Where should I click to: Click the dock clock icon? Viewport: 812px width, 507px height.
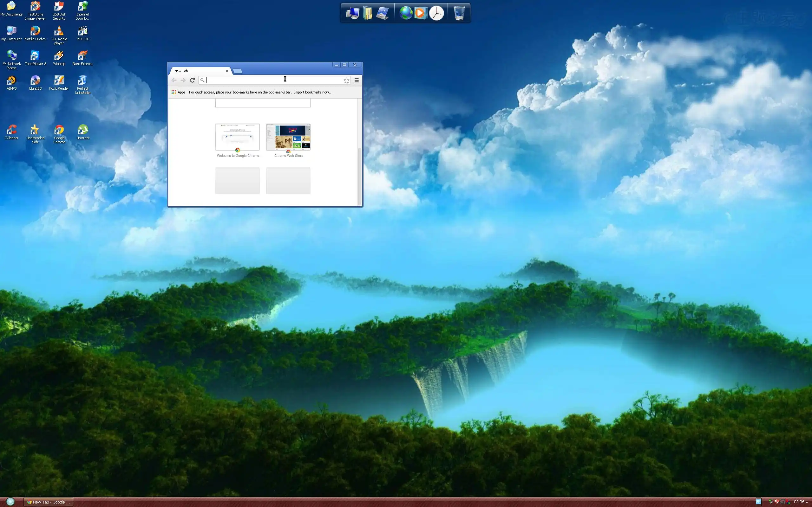pos(436,13)
